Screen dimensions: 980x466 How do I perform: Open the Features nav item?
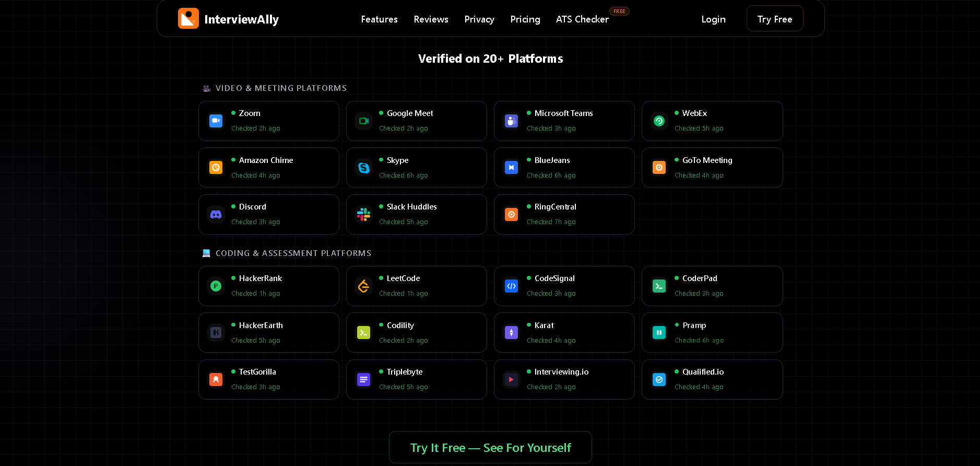click(379, 19)
